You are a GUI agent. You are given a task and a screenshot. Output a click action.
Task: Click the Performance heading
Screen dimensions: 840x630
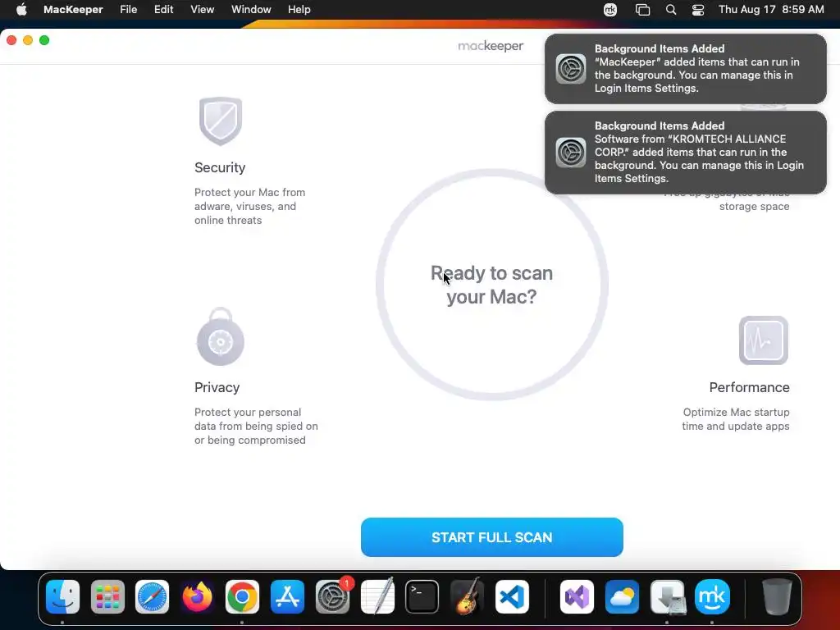[749, 387]
